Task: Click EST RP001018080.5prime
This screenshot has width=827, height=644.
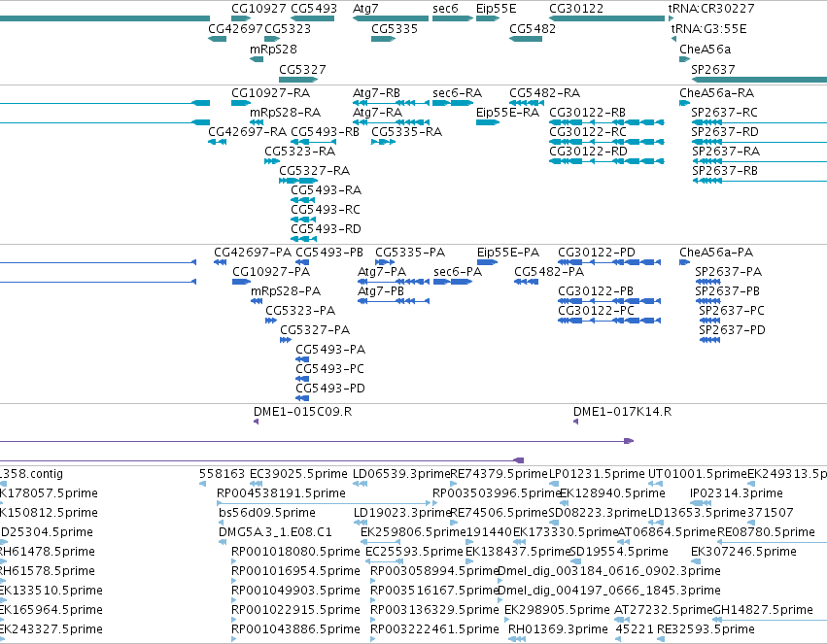Action: coord(295,552)
